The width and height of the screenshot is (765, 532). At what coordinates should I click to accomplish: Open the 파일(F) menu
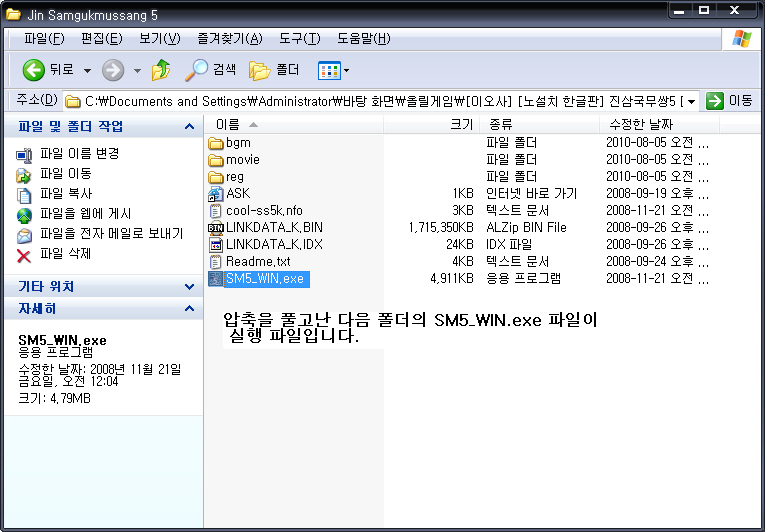point(44,39)
